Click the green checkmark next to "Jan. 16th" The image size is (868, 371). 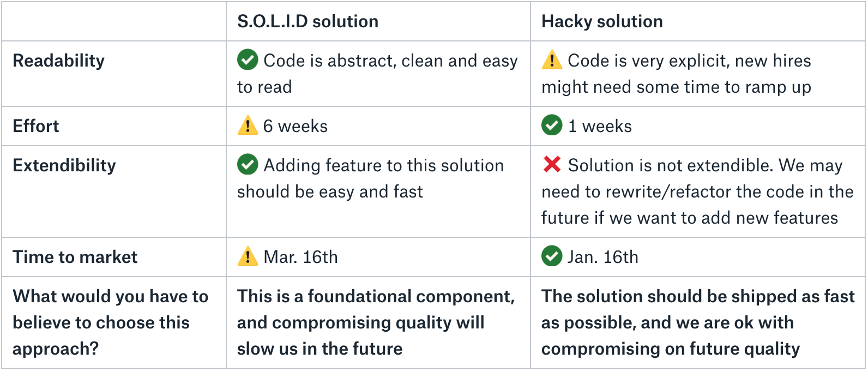552,256
